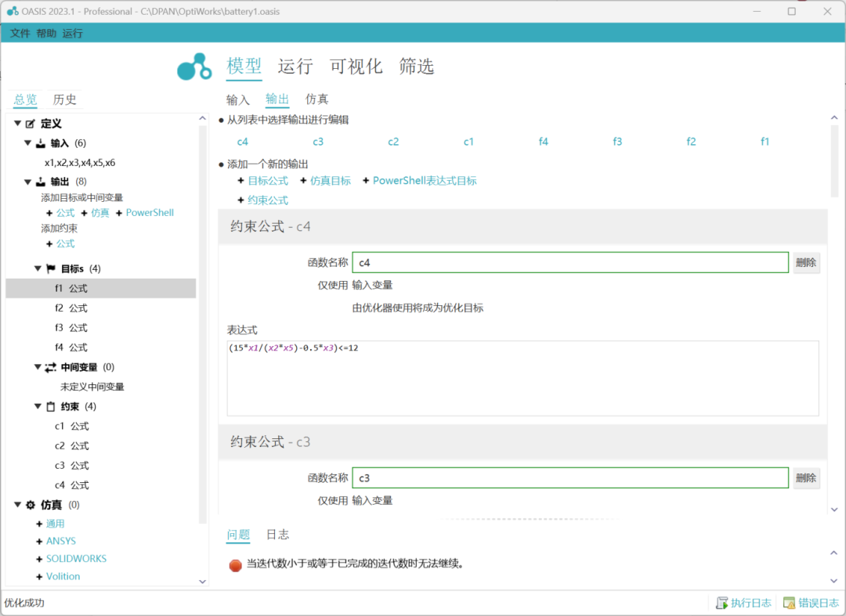Collapse the 定义 tree node
Viewport: 846px width, 616px height.
17,124
